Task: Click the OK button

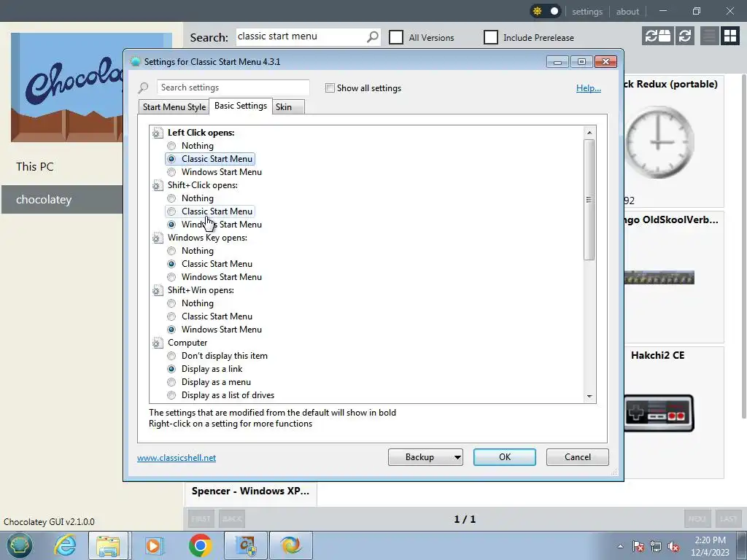Action: click(505, 457)
